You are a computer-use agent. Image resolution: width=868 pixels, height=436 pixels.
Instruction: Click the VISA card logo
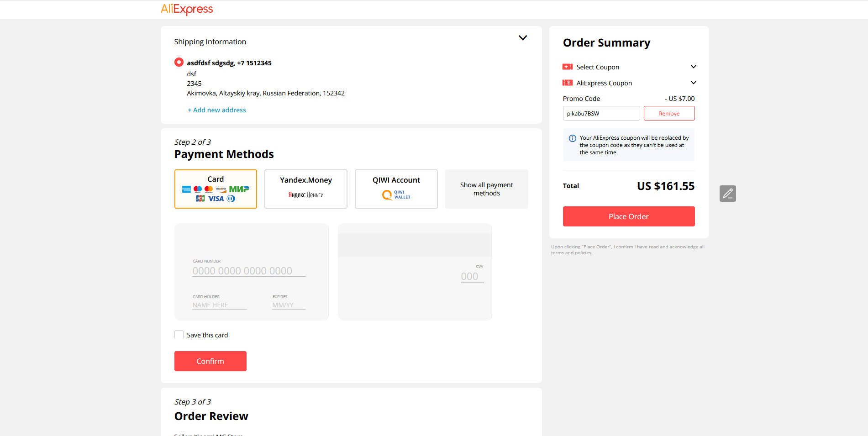click(216, 199)
